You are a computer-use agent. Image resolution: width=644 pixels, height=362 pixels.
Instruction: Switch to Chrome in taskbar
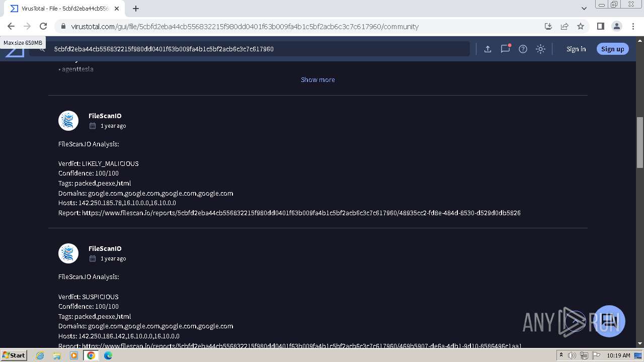91,355
